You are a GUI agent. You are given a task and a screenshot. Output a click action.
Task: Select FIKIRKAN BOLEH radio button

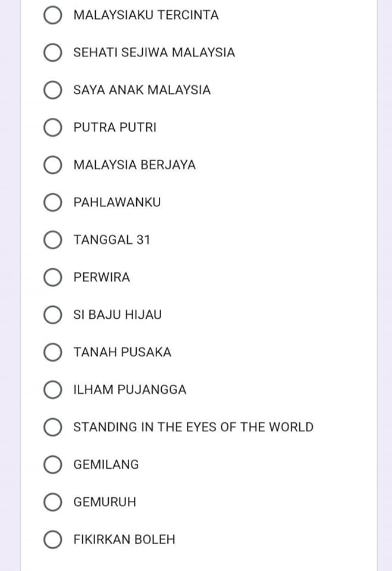[x=52, y=539]
